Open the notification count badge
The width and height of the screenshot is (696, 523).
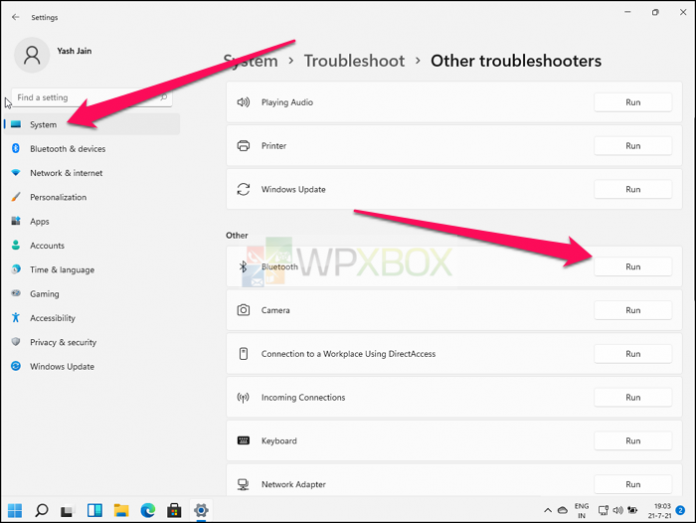point(680,510)
